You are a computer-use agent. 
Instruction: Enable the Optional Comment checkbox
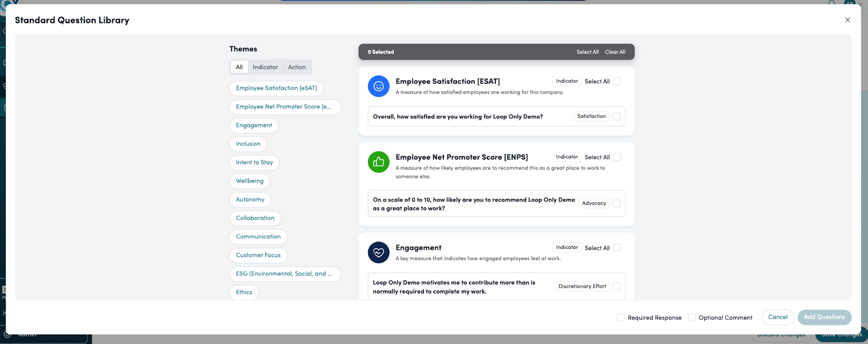tap(692, 317)
